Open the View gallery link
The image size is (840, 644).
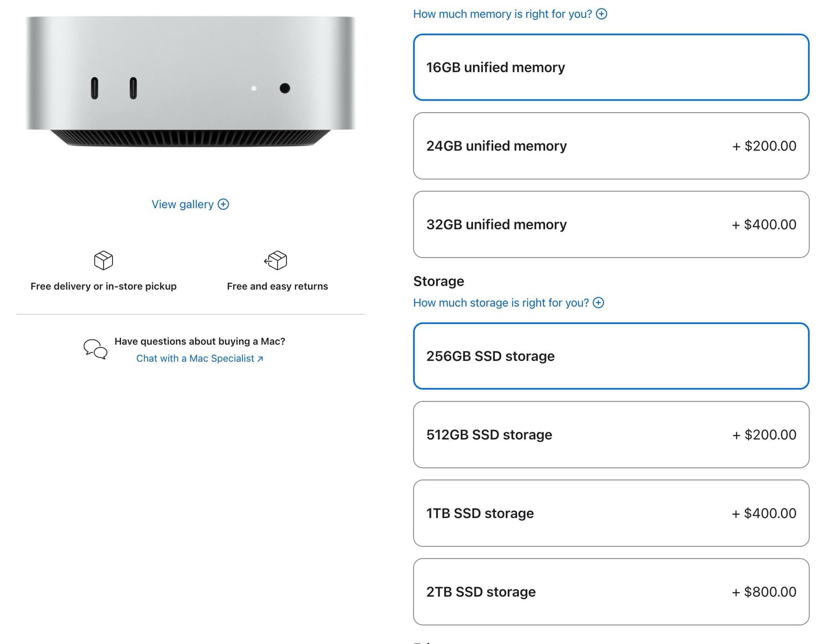point(182,204)
